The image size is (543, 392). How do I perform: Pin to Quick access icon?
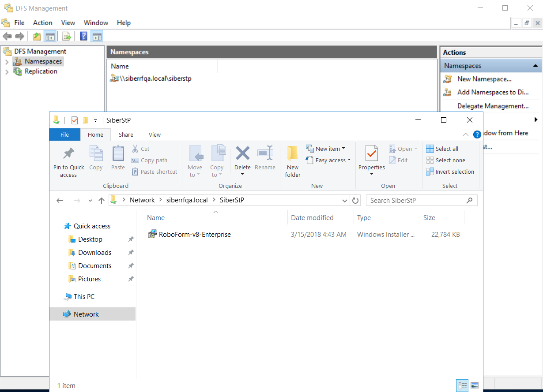(68, 161)
